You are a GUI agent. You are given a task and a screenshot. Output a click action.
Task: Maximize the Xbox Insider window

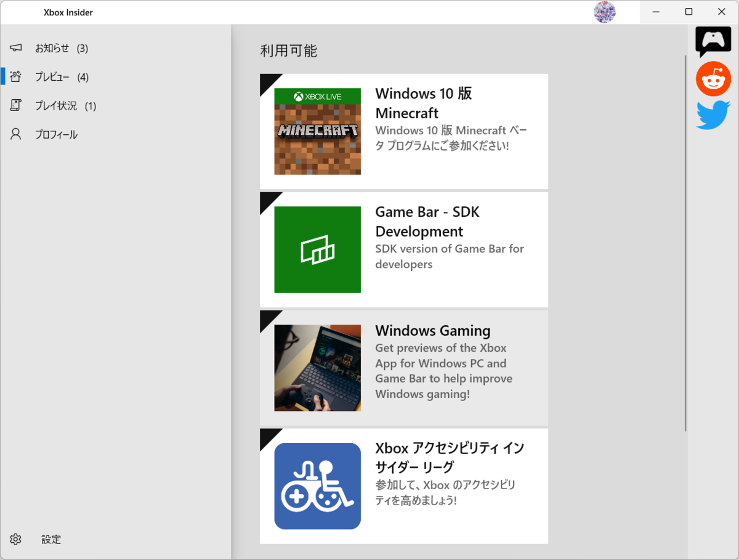pos(689,12)
